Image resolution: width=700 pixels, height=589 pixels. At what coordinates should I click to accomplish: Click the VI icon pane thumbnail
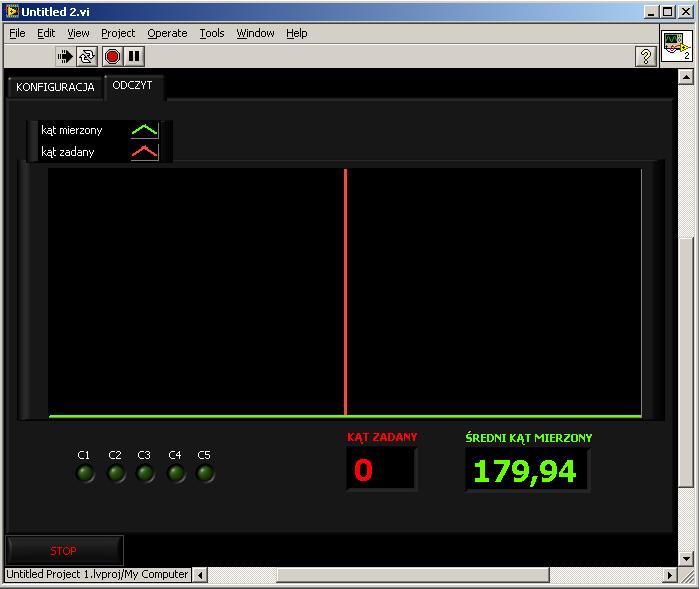[677, 46]
